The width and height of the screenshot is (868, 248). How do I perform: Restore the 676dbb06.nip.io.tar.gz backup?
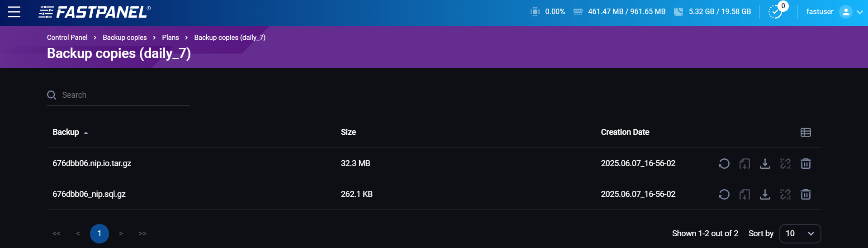point(724,163)
